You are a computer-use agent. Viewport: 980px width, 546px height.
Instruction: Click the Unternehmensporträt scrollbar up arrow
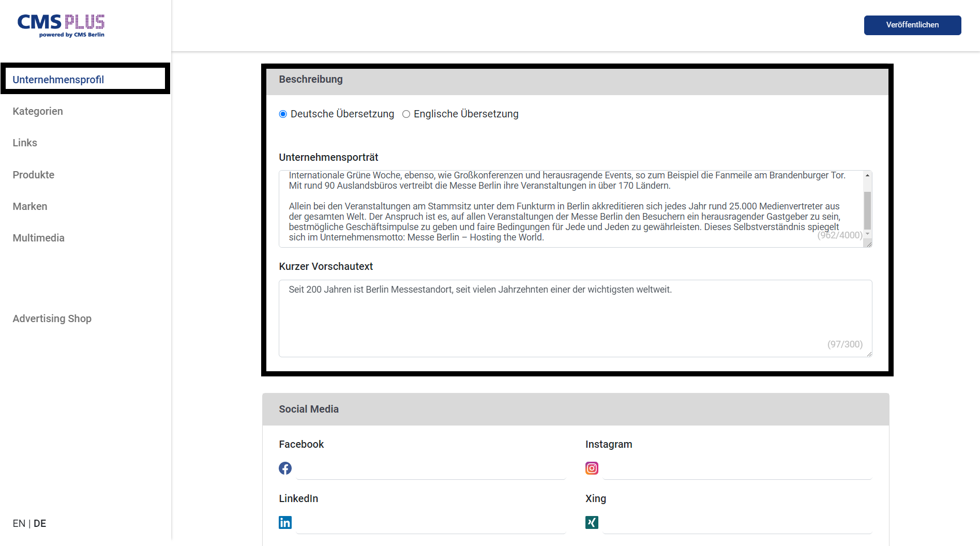tap(868, 175)
